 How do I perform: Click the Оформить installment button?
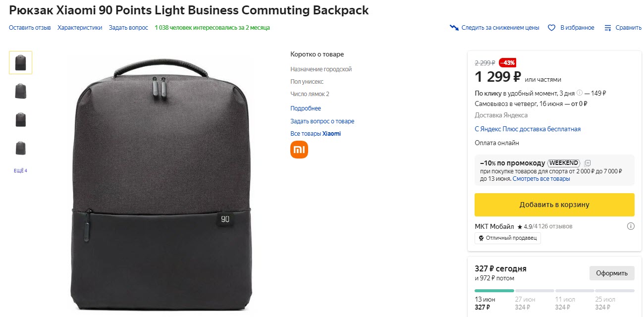(612, 273)
